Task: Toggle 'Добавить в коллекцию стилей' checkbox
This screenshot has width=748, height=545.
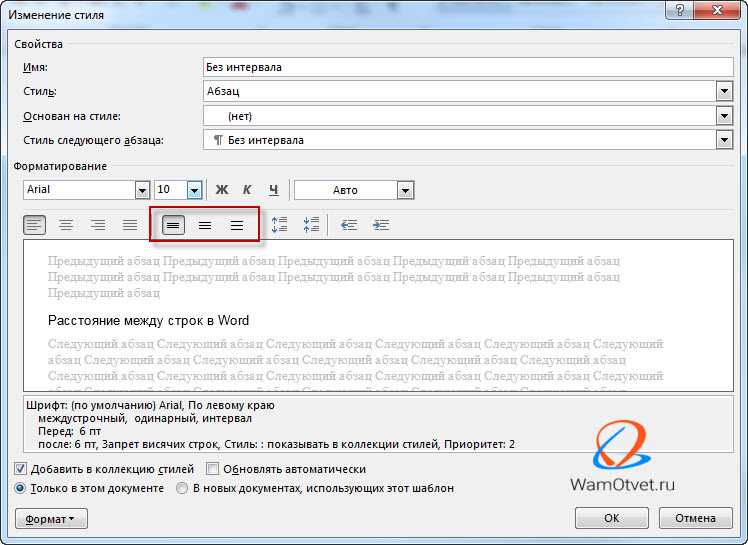Action: [20, 469]
